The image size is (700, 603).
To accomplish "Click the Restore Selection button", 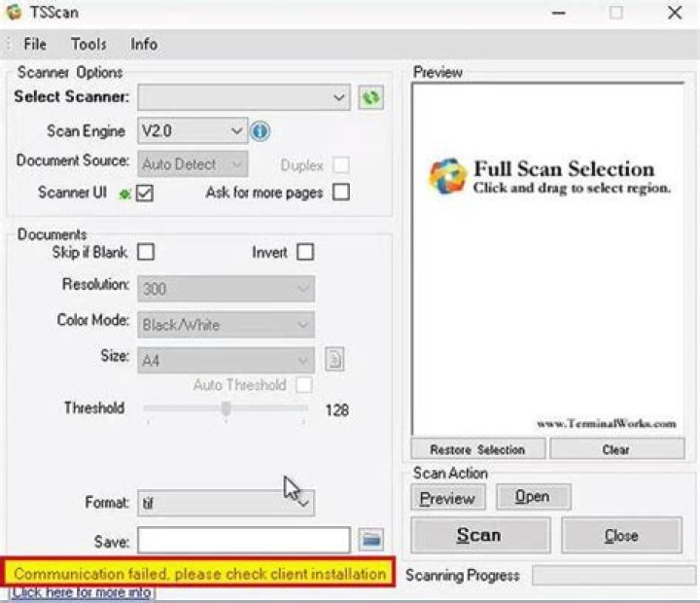I will click(476, 449).
